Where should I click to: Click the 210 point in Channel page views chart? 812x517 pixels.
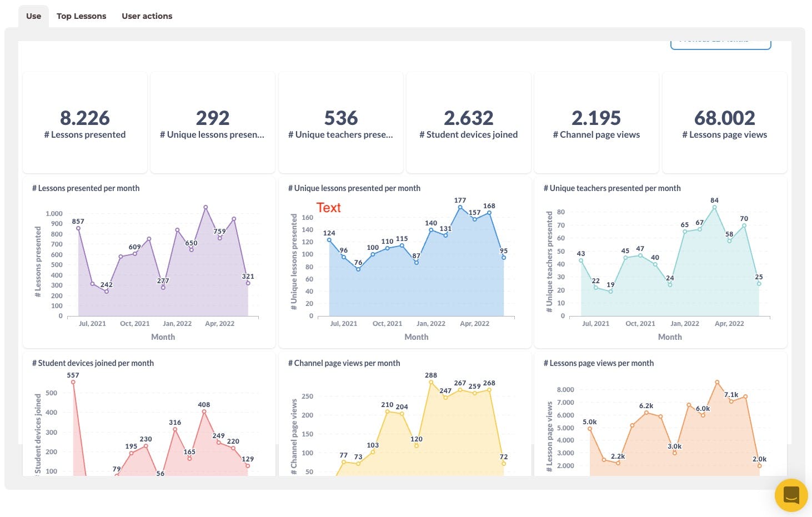click(x=387, y=411)
